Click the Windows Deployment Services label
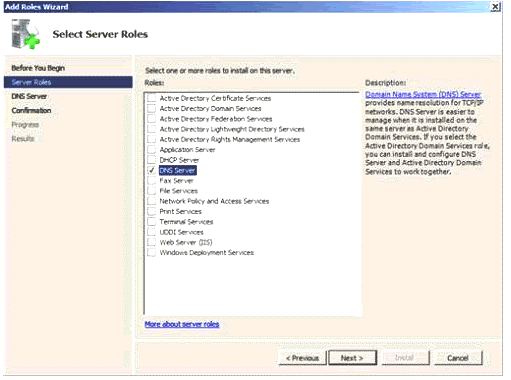The height and width of the screenshot is (380, 511). 207,252
